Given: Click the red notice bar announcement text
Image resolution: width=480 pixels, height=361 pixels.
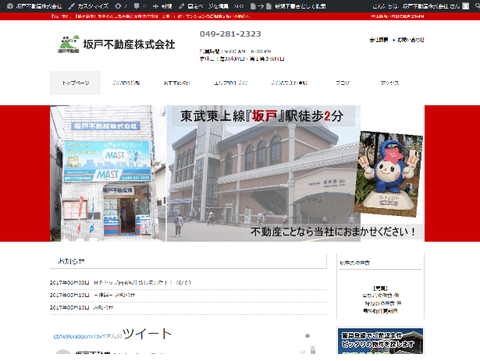Looking at the screenshot, I should [x=151, y=16].
